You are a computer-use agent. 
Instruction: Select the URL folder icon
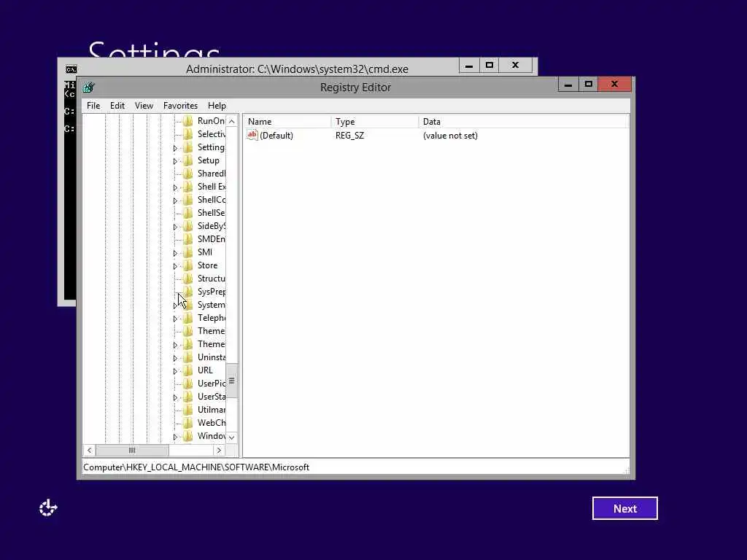tap(188, 370)
